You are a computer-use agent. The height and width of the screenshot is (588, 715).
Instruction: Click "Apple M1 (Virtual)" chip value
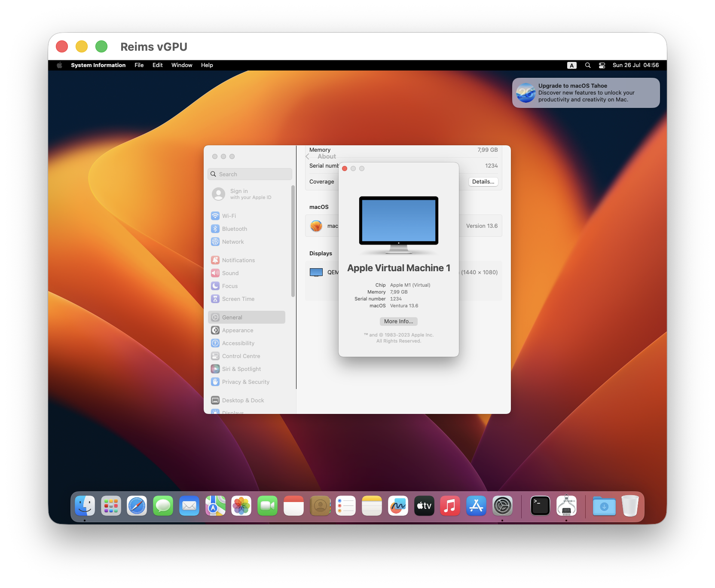pyautogui.click(x=410, y=285)
